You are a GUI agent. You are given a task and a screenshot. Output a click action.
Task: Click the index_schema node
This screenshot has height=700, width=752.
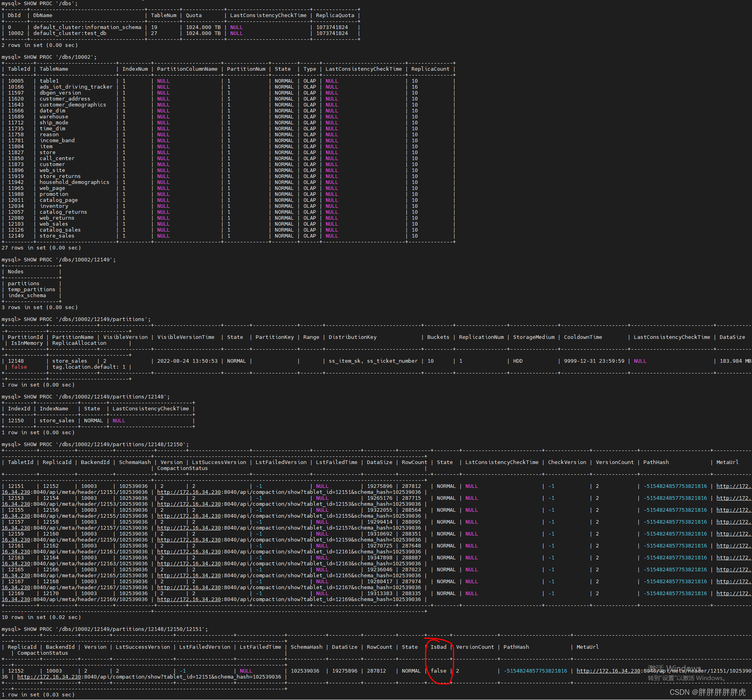pos(27,295)
